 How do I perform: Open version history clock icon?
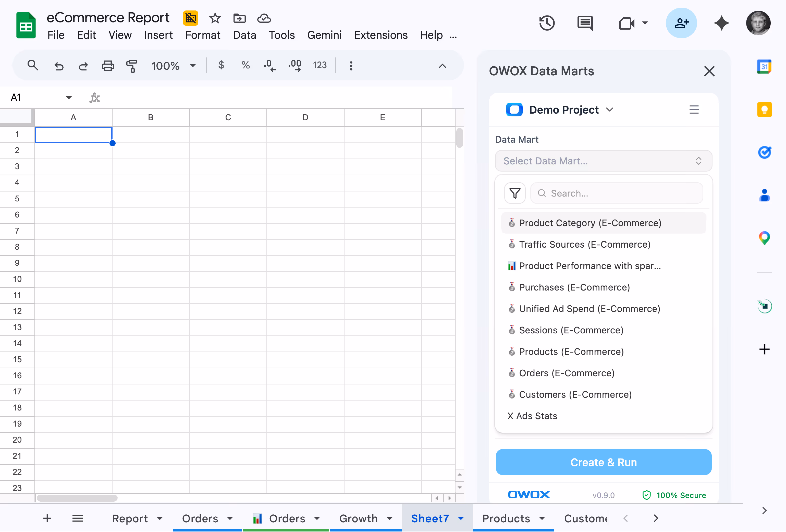click(x=547, y=23)
